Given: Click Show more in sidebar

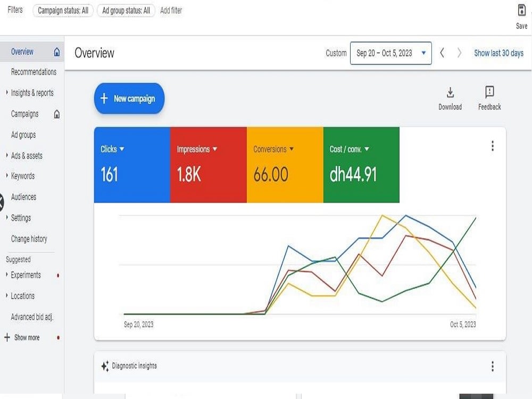Looking at the screenshot, I should (x=27, y=338).
